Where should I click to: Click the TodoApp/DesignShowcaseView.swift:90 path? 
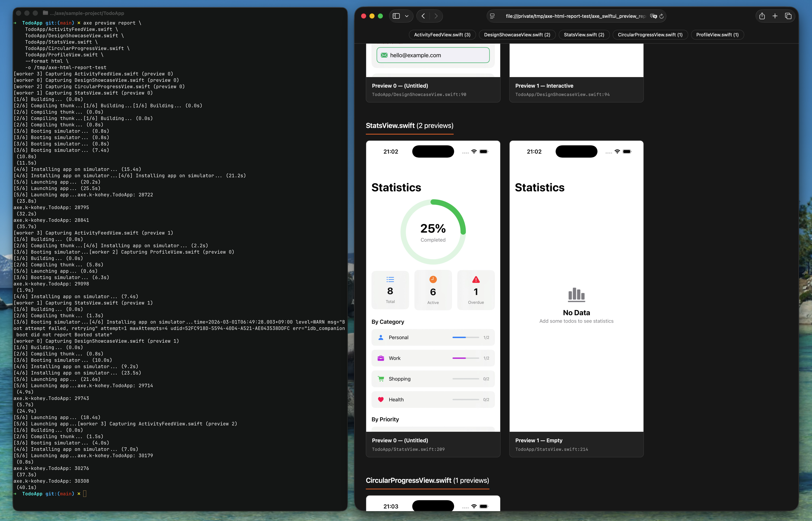pos(419,94)
